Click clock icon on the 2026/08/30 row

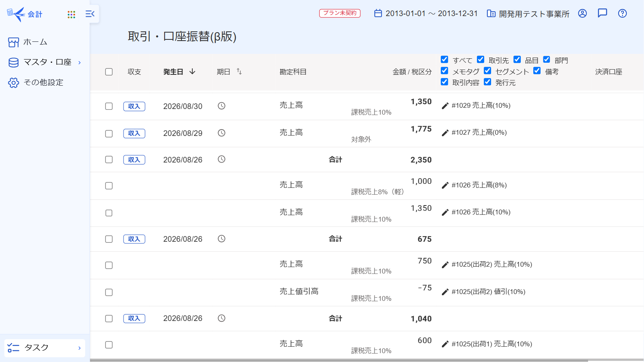(221, 106)
